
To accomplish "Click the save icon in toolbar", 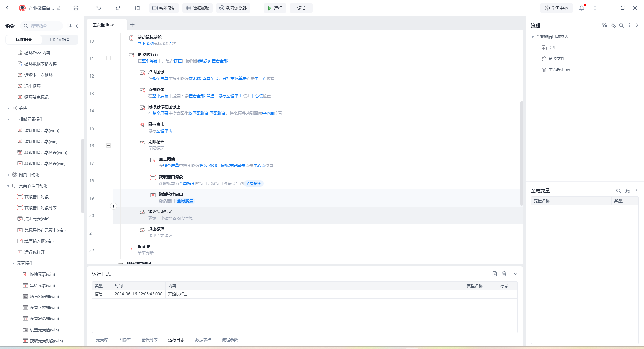I will tap(76, 8).
